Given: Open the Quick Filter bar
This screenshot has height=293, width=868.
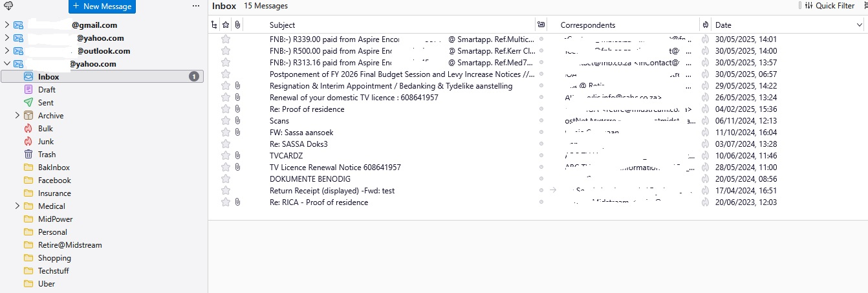Looking at the screenshot, I should [829, 6].
